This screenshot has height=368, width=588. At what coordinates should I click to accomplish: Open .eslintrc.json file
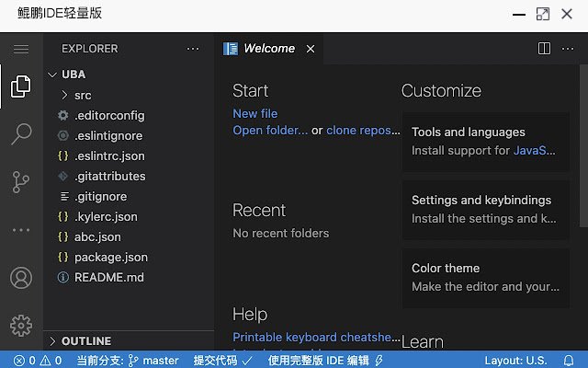[x=129, y=156]
